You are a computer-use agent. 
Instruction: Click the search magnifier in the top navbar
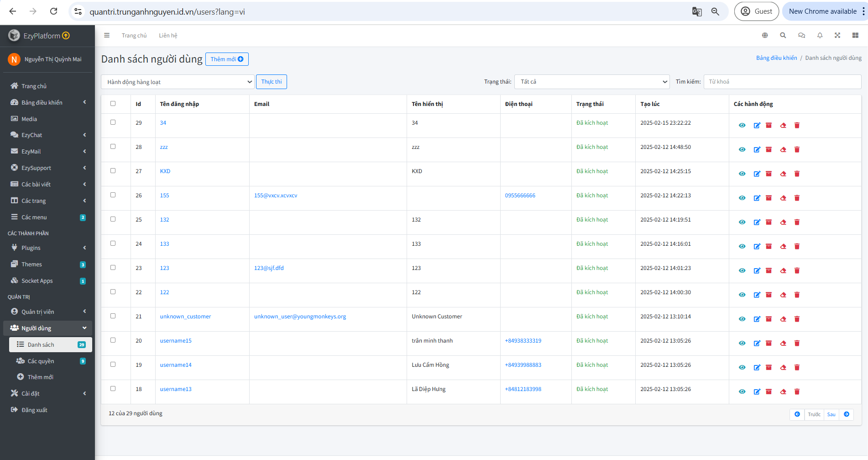[x=783, y=35]
